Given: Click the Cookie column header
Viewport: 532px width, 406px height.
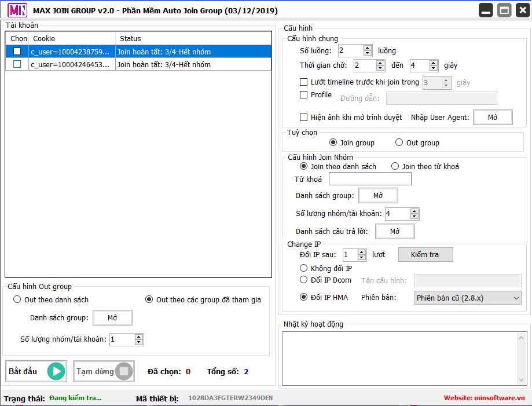Looking at the screenshot, I should click(44, 38).
